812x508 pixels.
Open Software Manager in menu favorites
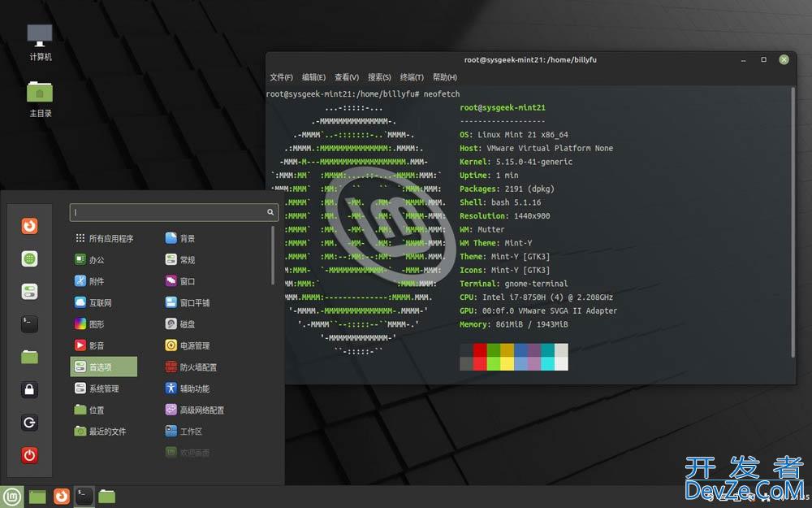tap(29, 258)
